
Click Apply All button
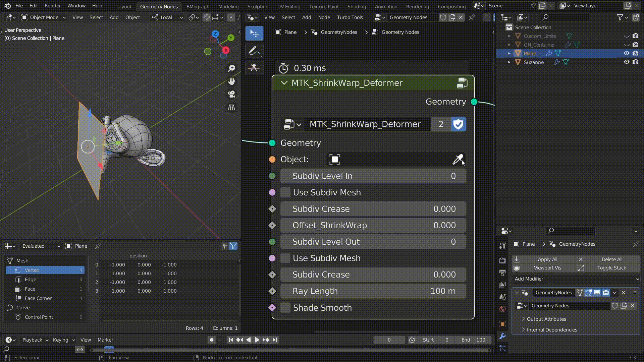544,259
